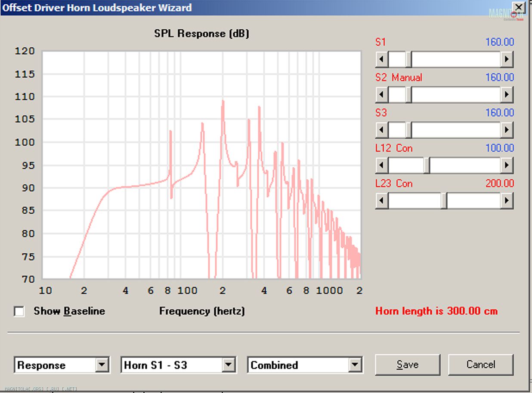Click the Save button
Image resolution: width=532 pixels, height=393 pixels.
pyautogui.click(x=408, y=365)
